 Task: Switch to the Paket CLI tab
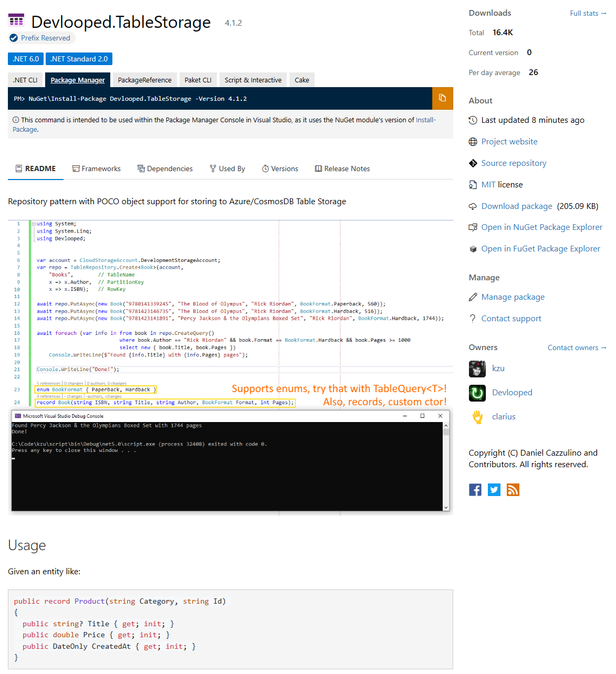(198, 80)
